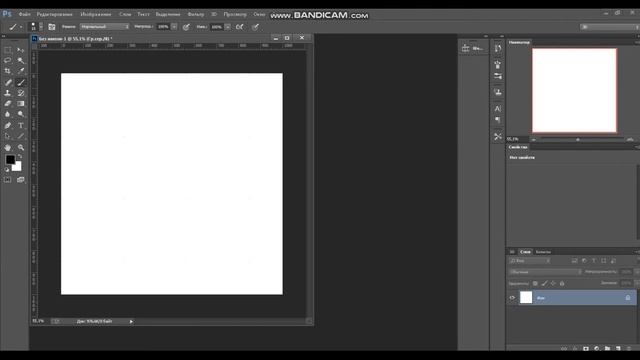Switch to the Слои tab

coord(525,252)
